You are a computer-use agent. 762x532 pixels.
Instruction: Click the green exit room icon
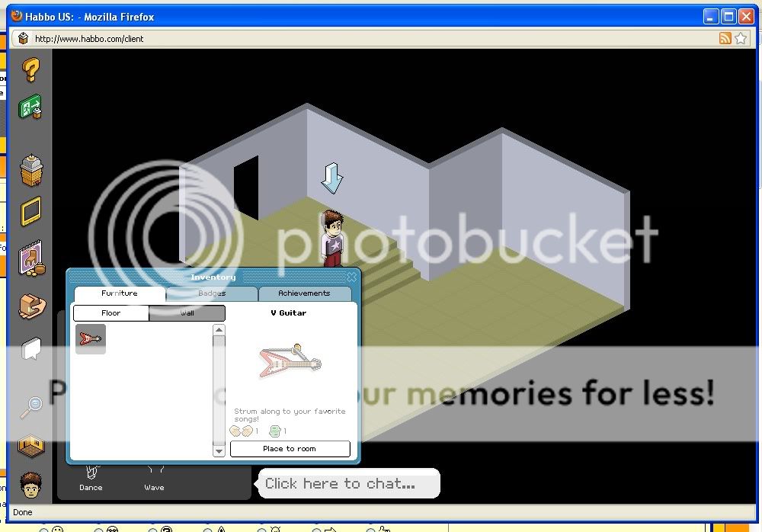click(30, 107)
